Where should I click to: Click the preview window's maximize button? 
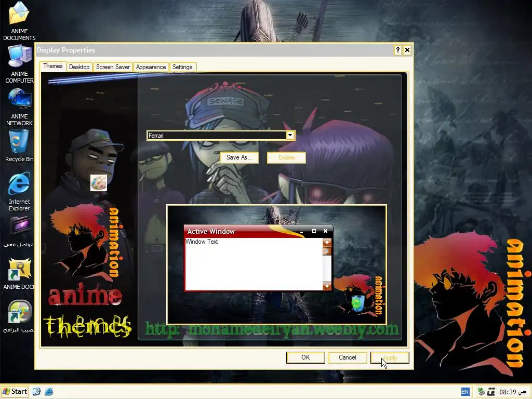[314, 231]
